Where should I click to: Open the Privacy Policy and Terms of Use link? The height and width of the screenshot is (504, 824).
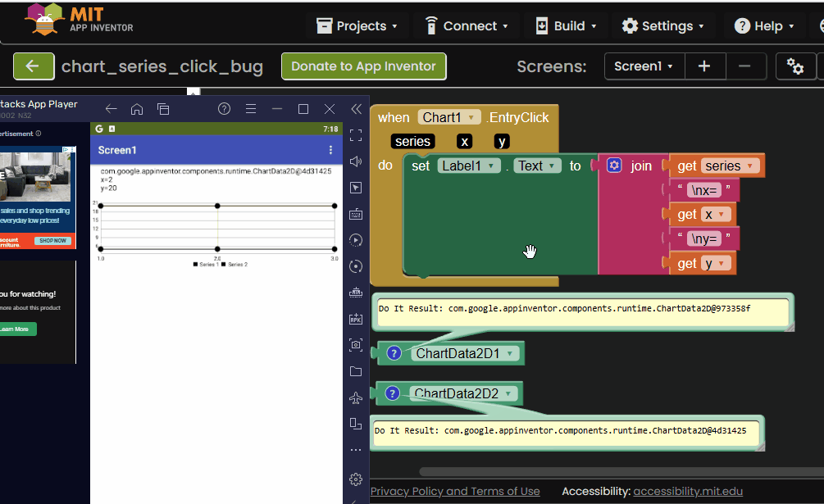455,491
